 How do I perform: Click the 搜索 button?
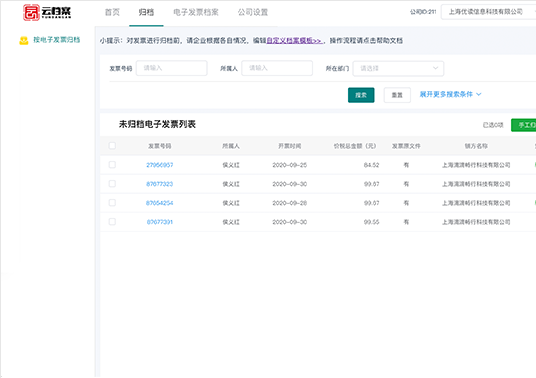[x=361, y=95]
